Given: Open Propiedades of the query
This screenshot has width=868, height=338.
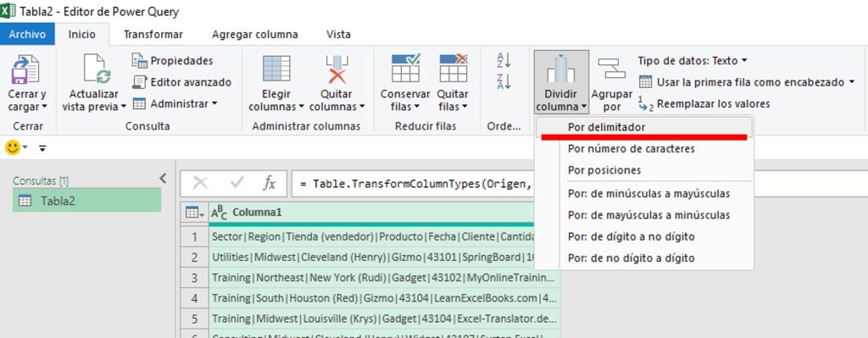Looking at the screenshot, I should click(173, 60).
